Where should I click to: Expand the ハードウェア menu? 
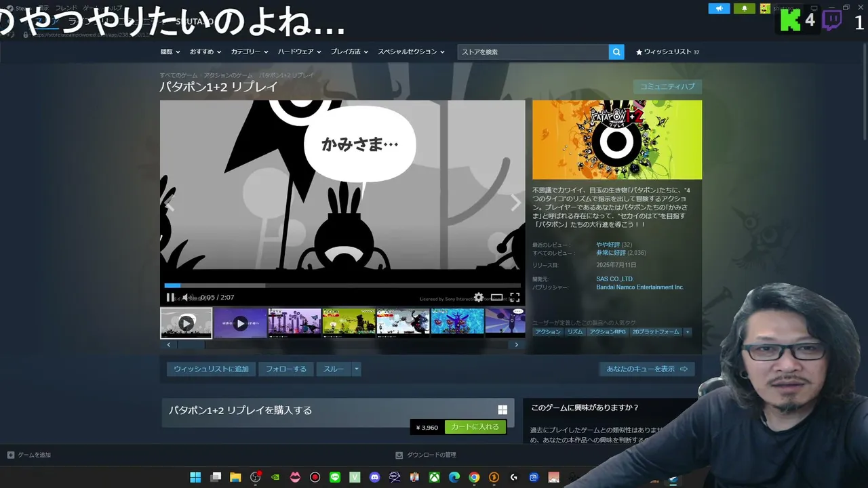(299, 52)
